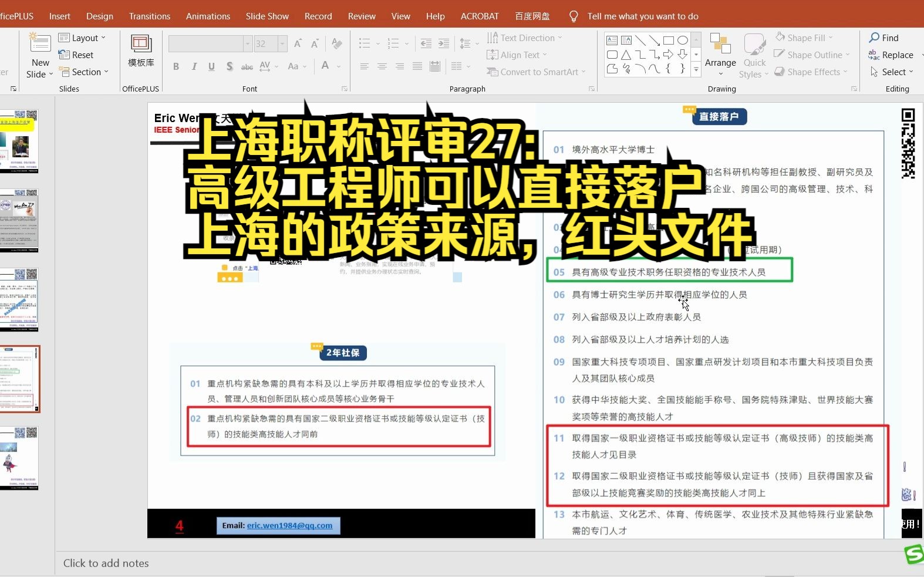Image resolution: width=924 pixels, height=577 pixels.
Task: Click the Decrease Font Size icon
Action: tap(315, 43)
